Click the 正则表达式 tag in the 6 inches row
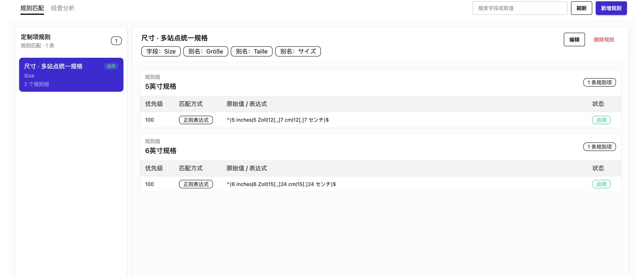Viewport: 644px width, 276px height. tap(196, 184)
